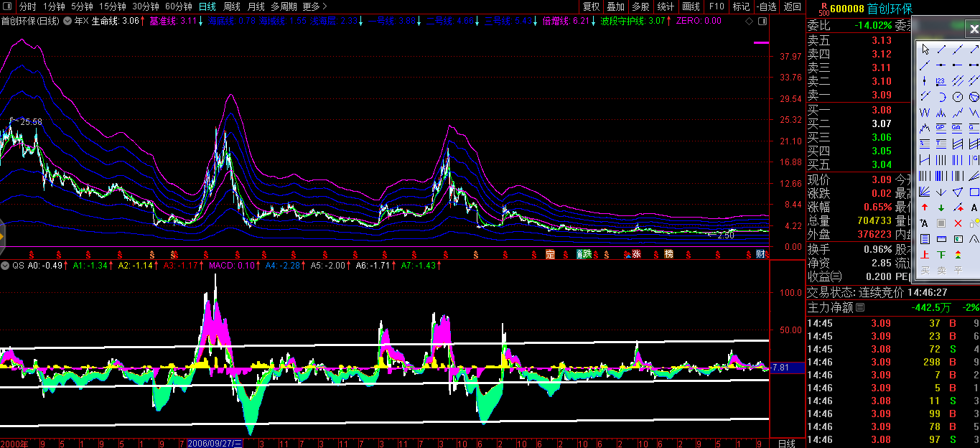The image size is (980, 448).
Task: Click the 卖五 price 3.13
Action: (882, 41)
